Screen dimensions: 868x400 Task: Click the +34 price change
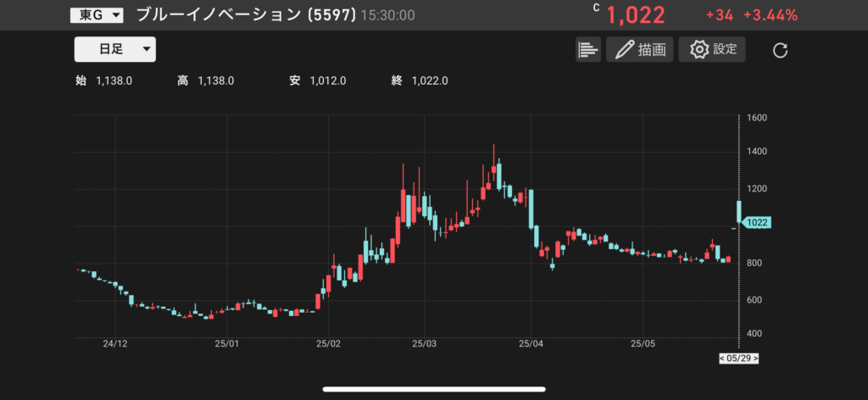[x=719, y=15]
